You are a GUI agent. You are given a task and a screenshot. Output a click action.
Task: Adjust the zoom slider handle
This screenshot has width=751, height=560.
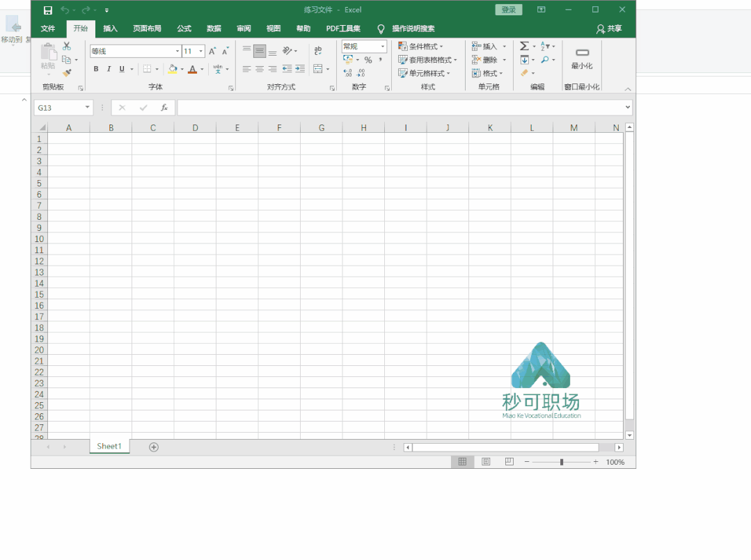click(561, 462)
